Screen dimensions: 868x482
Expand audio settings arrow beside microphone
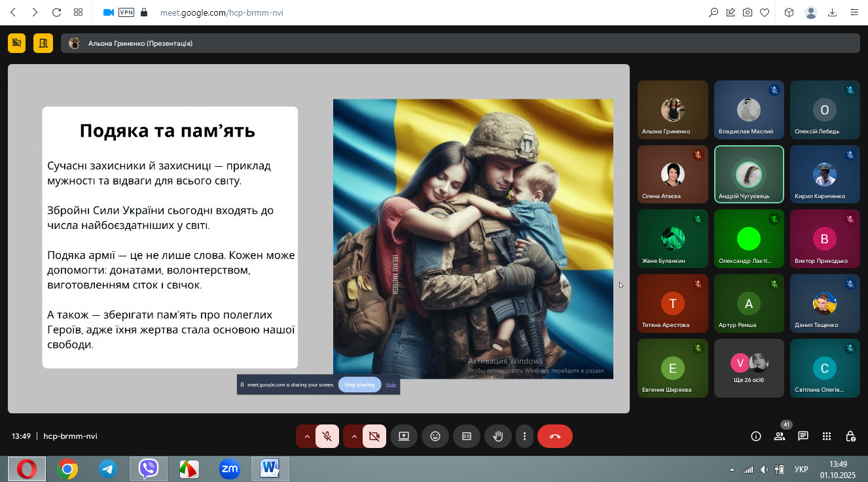click(306, 436)
